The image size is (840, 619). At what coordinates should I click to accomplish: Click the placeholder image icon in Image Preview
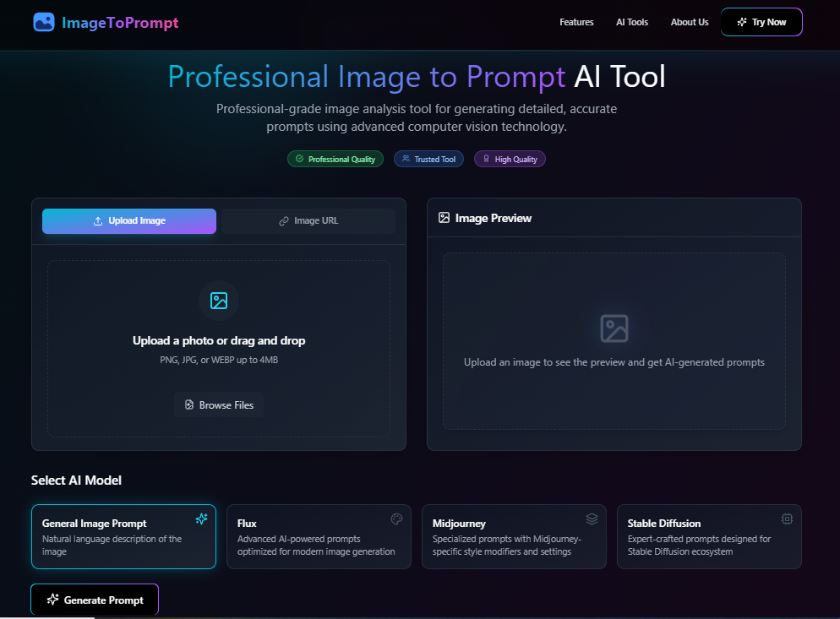614,328
